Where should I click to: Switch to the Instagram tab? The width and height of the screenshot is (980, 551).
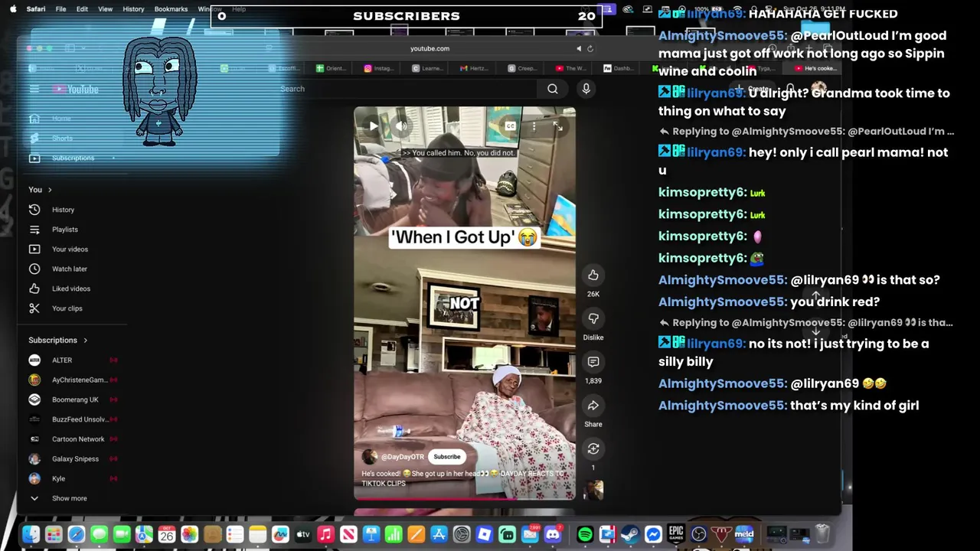pyautogui.click(x=378, y=68)
